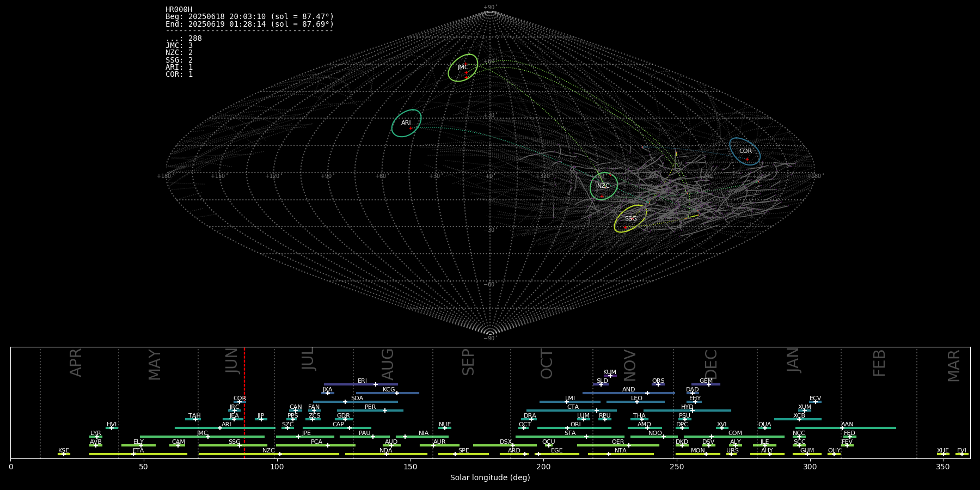
Task: Click the AUG month label in timeline
Action: pos(388,364)
